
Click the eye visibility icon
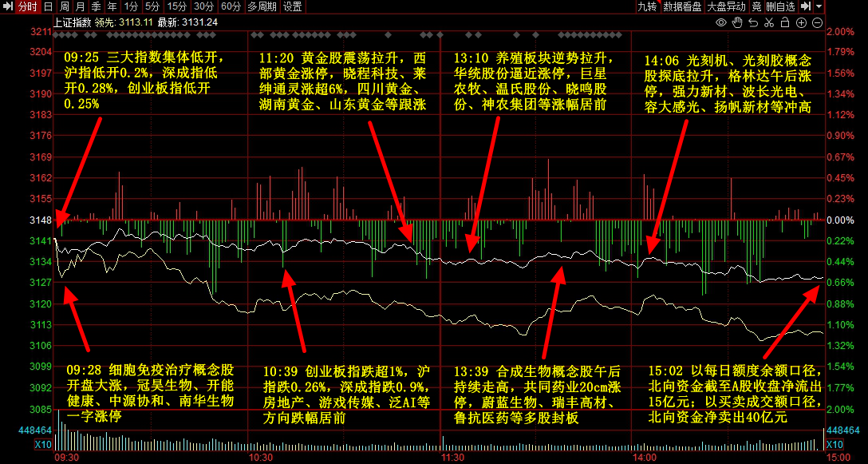[x=721, y=22]
